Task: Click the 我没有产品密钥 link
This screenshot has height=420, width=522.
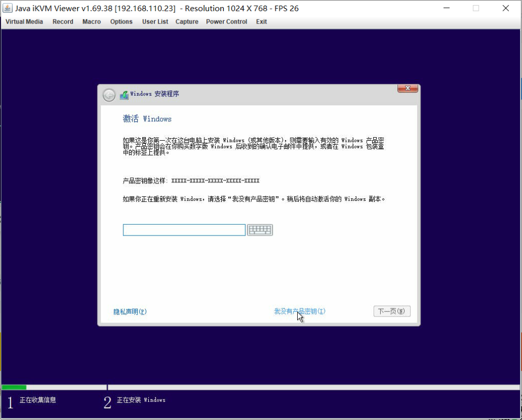Action: click(x=299, y=311)
